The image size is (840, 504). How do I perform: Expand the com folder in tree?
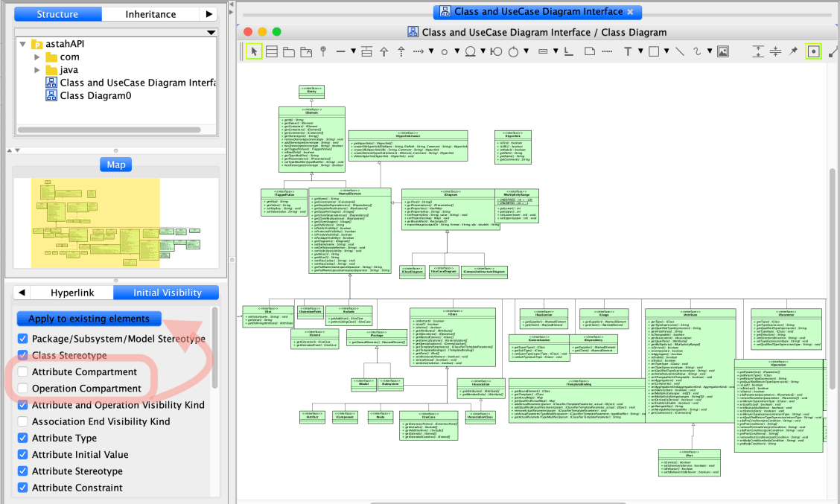point(37,57)
